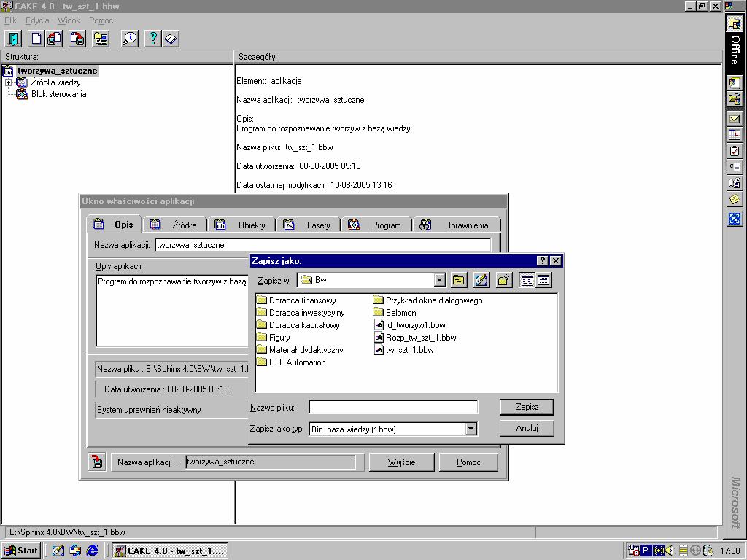Select the Doradca finansowy folder

pos(296,300)
